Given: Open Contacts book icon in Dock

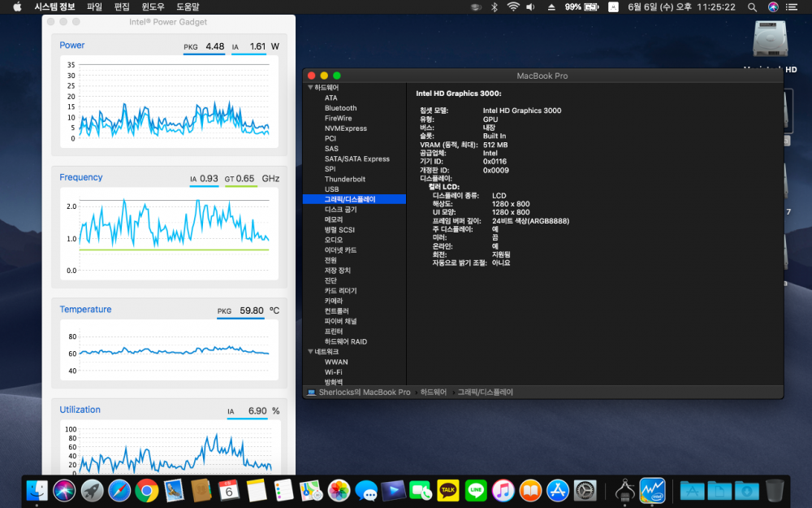Looking at the screenshot, I should (x=201, y=490).
